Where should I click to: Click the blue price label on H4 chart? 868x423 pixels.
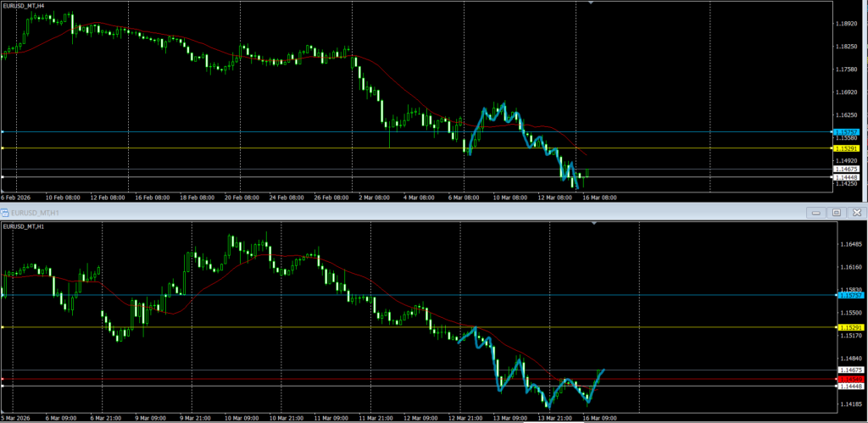click(847, 132)
